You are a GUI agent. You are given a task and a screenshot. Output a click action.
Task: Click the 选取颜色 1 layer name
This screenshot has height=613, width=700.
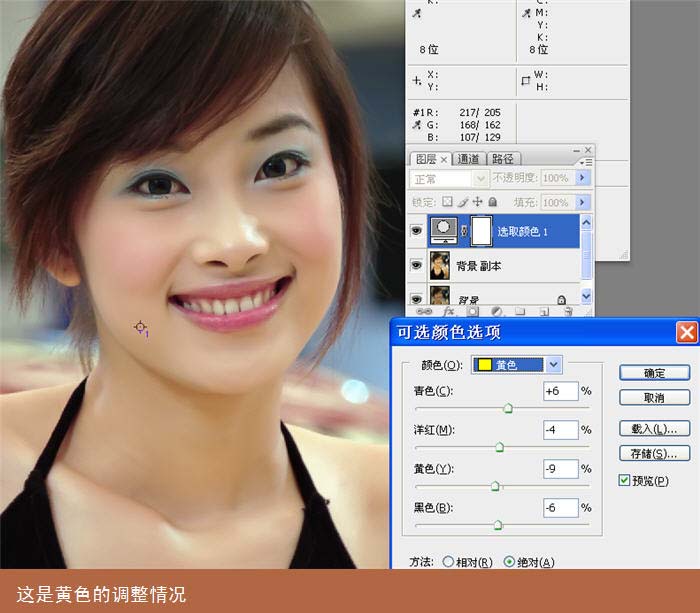522,231
